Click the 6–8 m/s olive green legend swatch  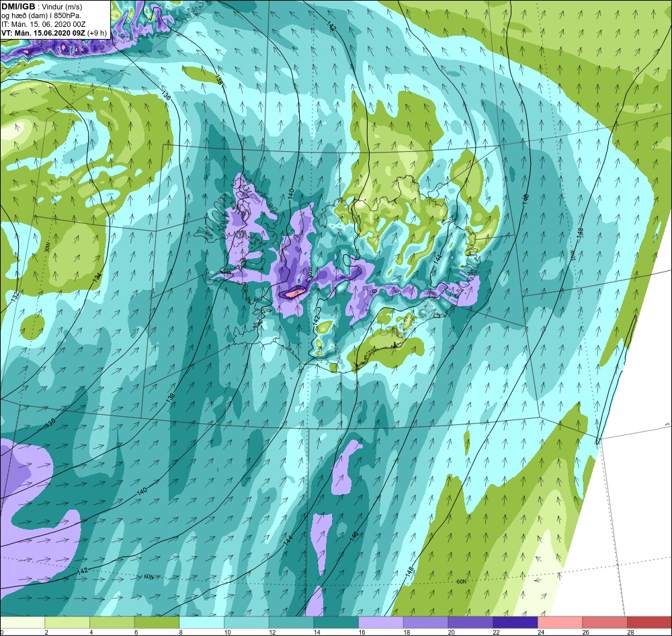coord(157,623)
